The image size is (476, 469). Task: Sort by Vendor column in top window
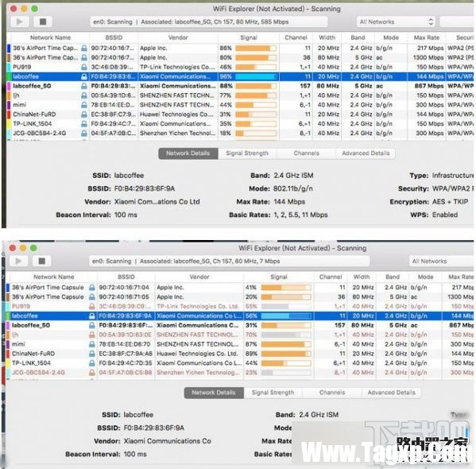(178, 37)
